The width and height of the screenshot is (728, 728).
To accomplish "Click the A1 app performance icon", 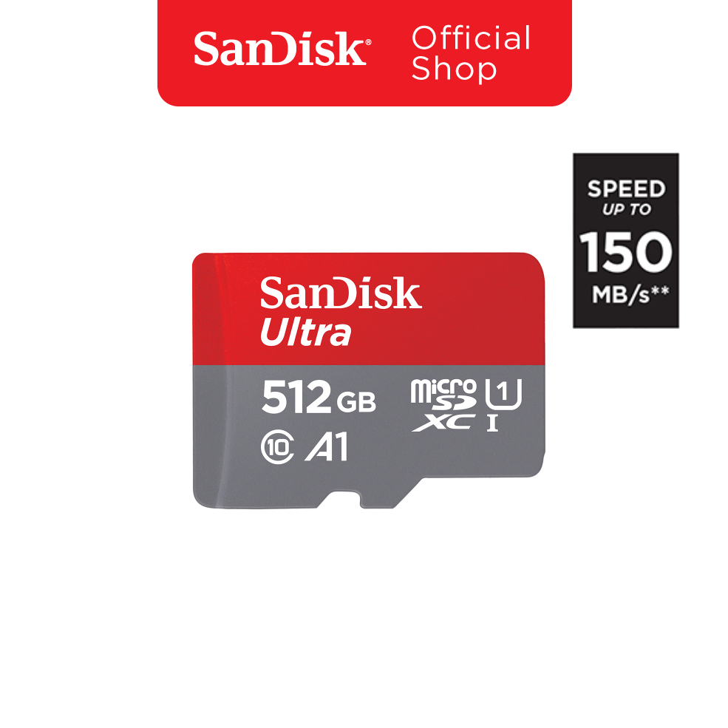I will pyautogui.click(x=327, y=446).
